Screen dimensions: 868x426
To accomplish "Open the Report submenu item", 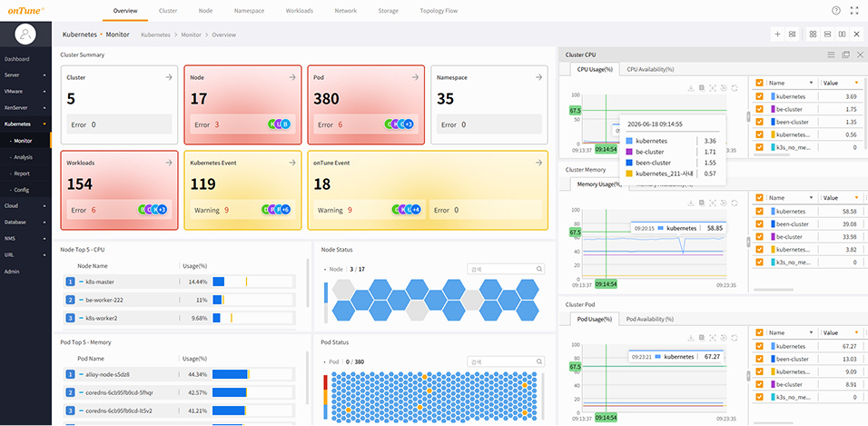I will click(24, 173).
